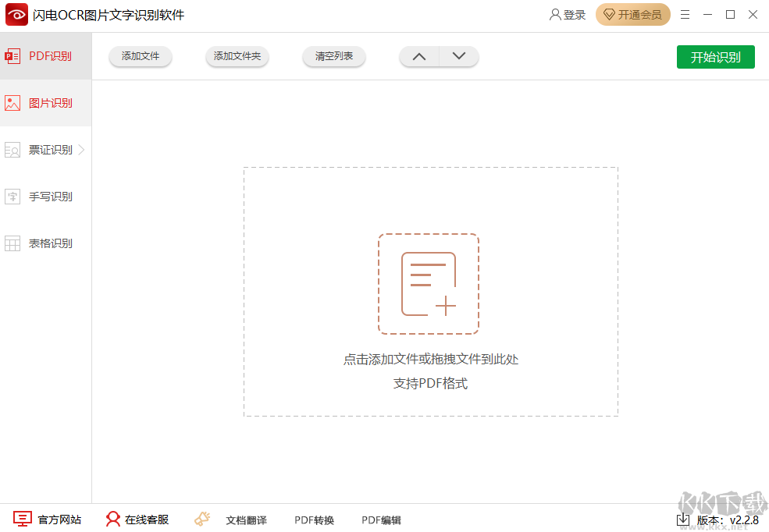This screenshot has width=769, height=532.
Task: Open 官方网站 monitor icon in footer
Action: (x=23, y=520)
